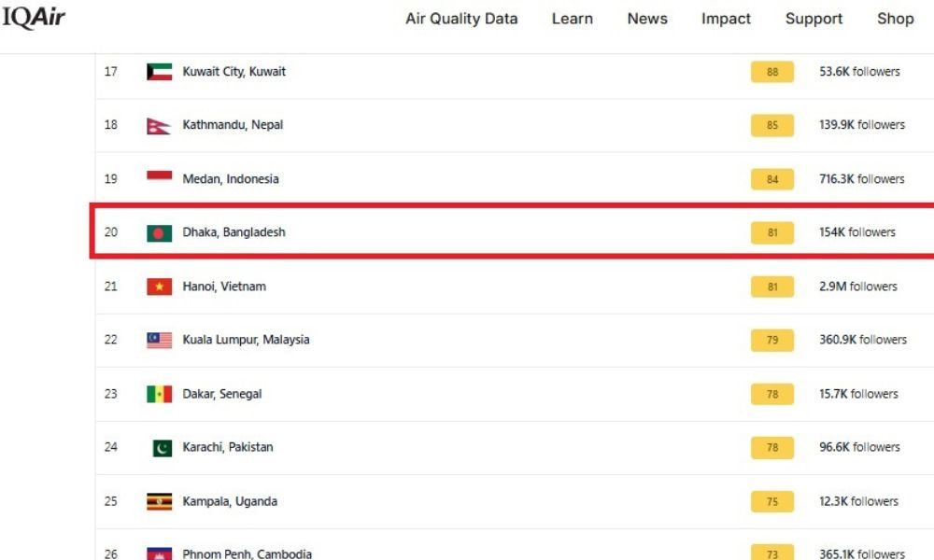The width and height of the screenshot is (934, 560).
Task: Open the IQAir logo home link
Action: pos(34,17)
